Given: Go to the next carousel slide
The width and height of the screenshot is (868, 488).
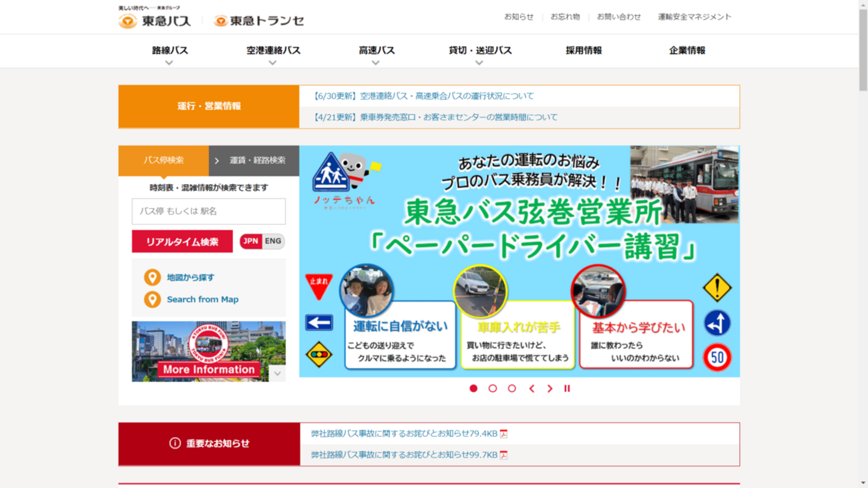Looking at the screenshot, I should tap(550, 389).
